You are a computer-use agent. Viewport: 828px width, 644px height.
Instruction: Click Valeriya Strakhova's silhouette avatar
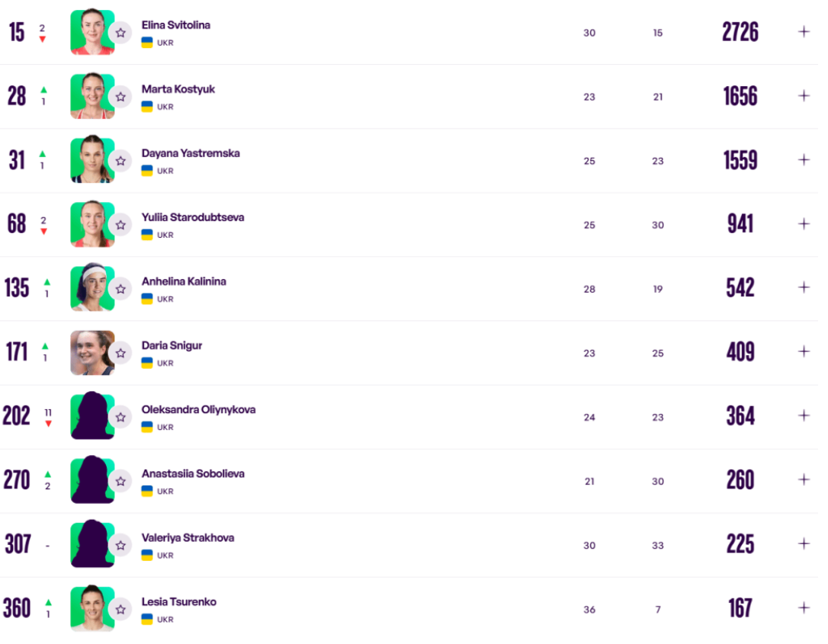click(92, 544)
